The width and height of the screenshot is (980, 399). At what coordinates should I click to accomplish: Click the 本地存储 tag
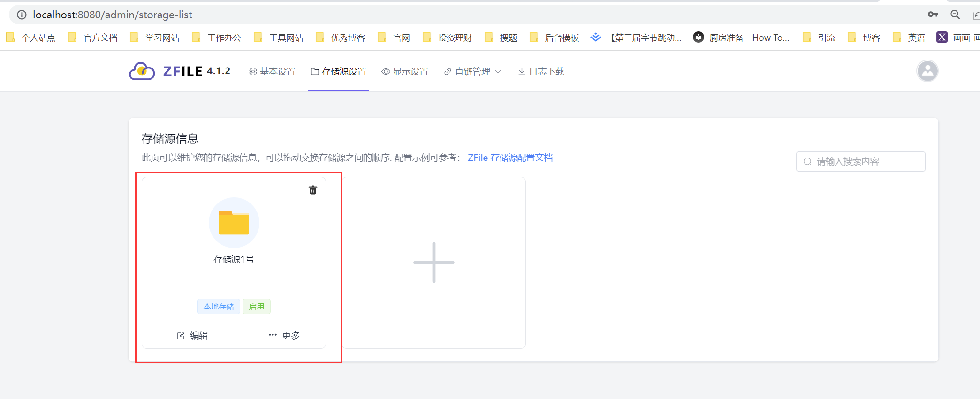(219, 307)
